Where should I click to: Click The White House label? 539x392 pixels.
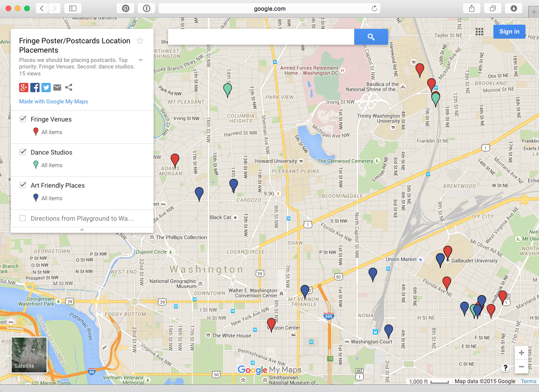pos(231,336)
